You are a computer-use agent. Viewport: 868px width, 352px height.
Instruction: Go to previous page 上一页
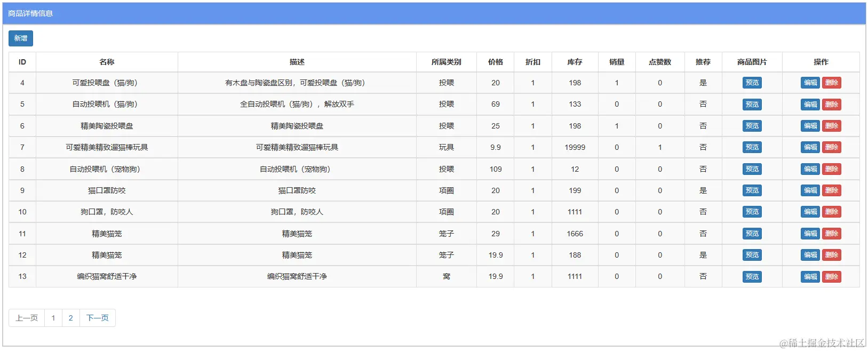[27, 318]
